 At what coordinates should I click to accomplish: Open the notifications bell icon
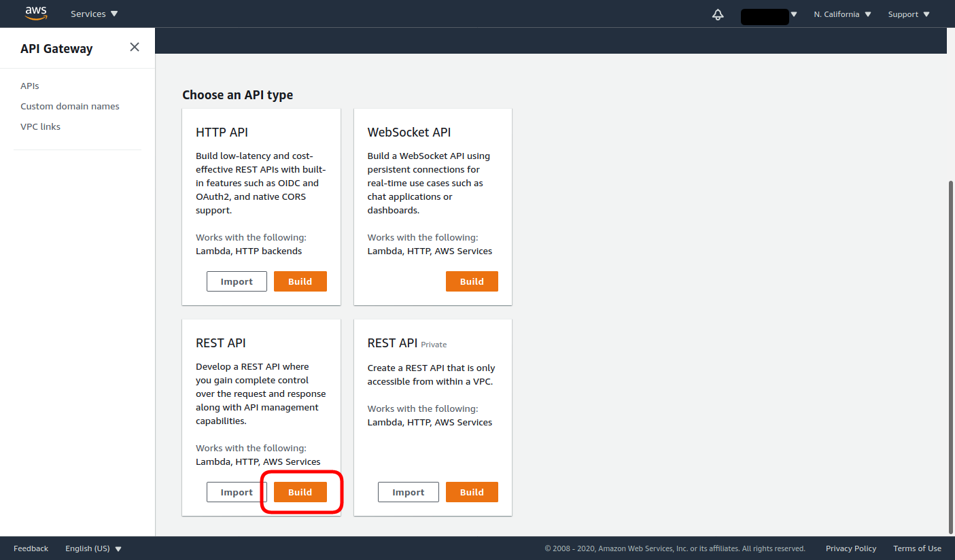pos(718,14)
